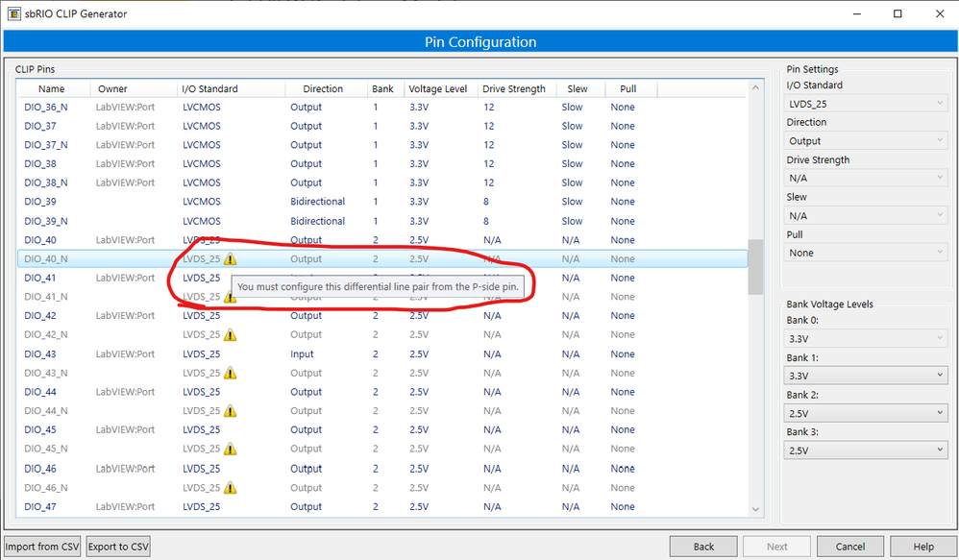The image size is (959, 560).
Task: Sort by the I/O Standard column header
Action: coord(211,89)
